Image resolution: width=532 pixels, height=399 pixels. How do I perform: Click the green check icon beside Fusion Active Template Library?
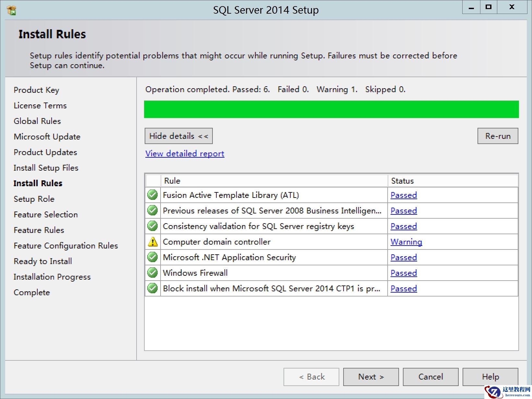152,195
